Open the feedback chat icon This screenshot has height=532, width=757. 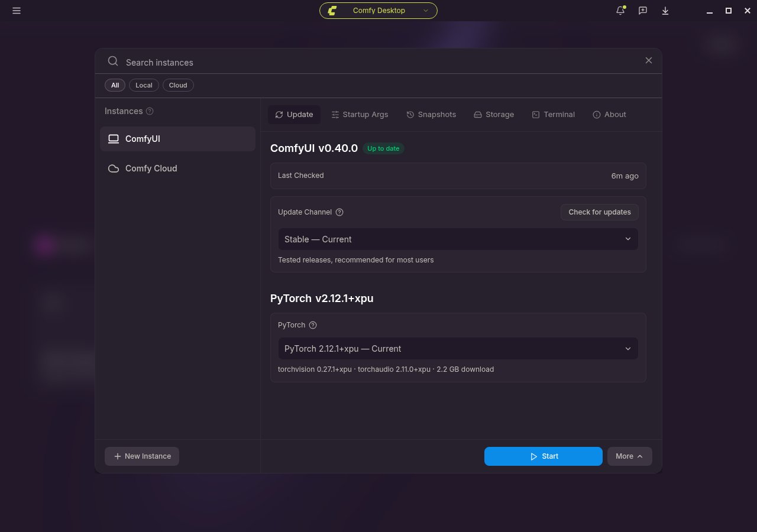click(643, 11)
